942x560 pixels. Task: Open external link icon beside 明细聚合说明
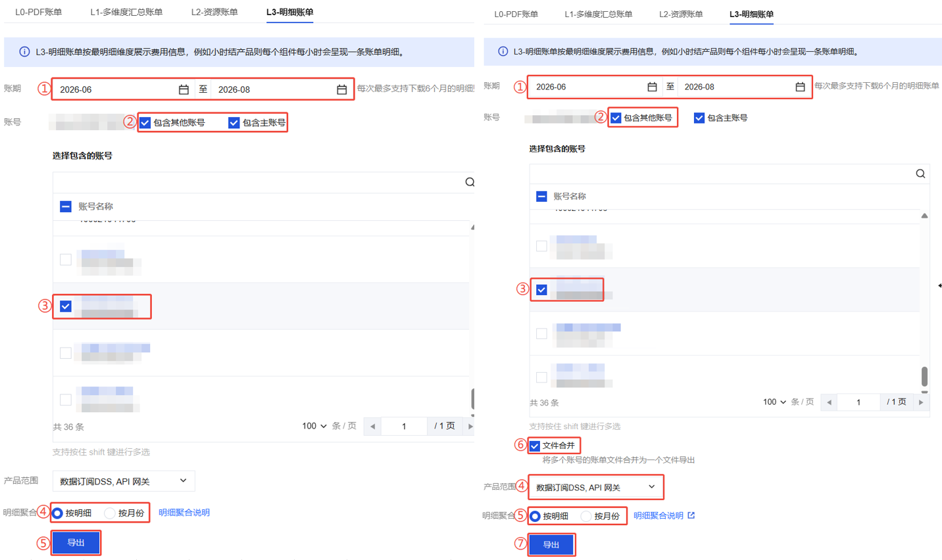coord(691,515)
